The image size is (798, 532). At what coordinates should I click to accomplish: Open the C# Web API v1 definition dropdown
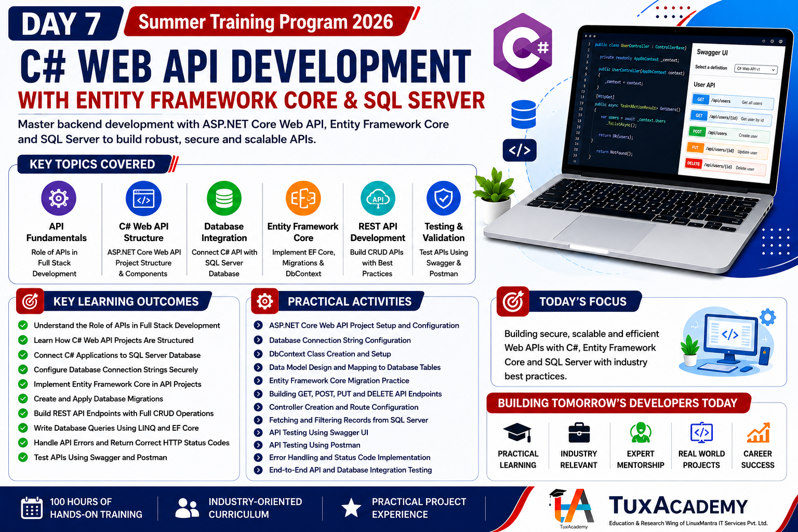[755, 69]
